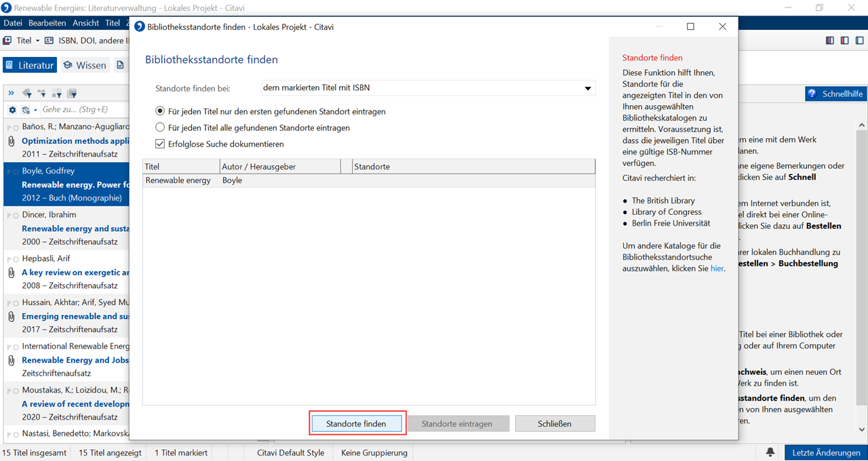The image size is (868, 461).
Task: Select 'alle gefundenen Standorte eintragen' radio option
Action: point(160,127)
